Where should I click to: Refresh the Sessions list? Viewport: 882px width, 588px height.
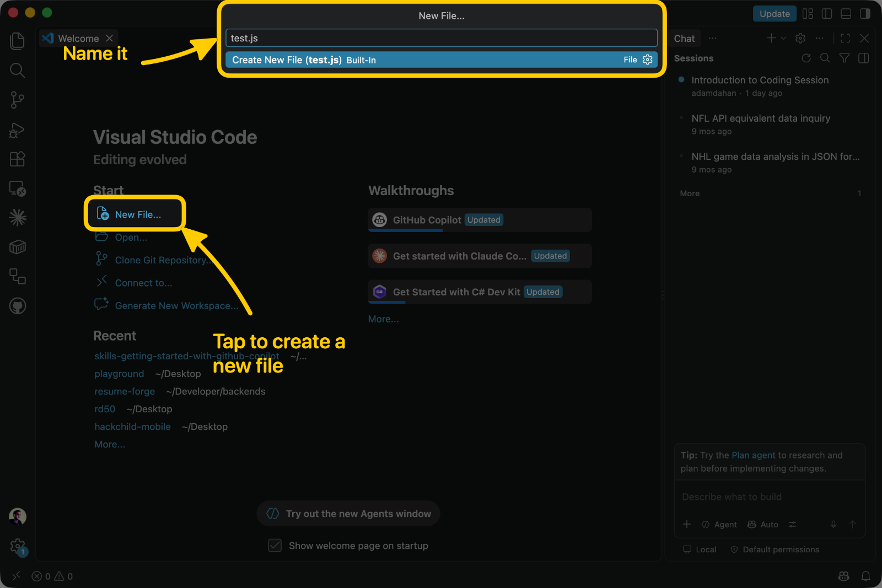[806, 58]
